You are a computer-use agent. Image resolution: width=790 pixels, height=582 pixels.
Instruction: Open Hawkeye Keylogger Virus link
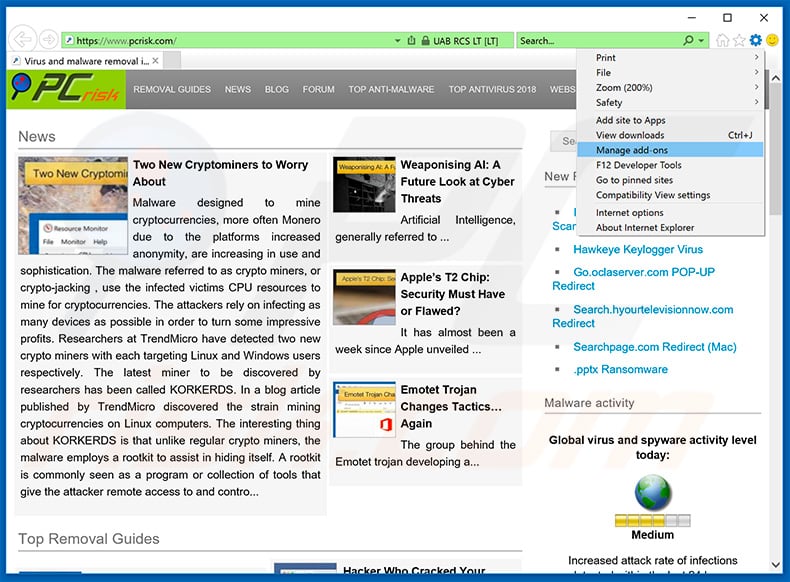click(638, 249)
